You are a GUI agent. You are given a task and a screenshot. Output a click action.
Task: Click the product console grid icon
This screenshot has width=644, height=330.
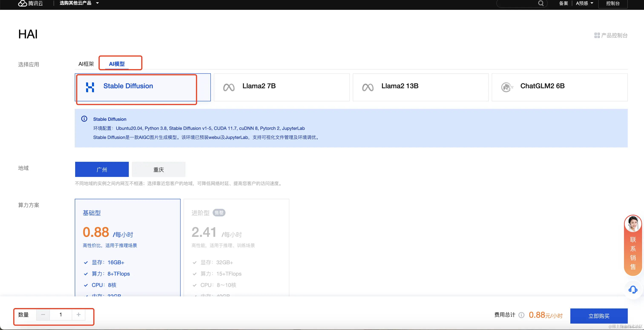click(x=597, y=35)
